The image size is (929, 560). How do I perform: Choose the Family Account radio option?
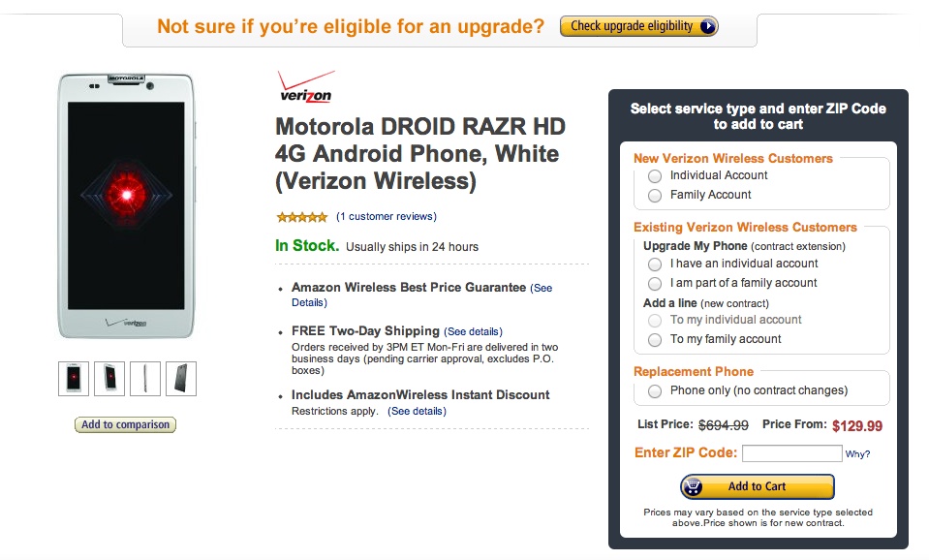point(656,196)
